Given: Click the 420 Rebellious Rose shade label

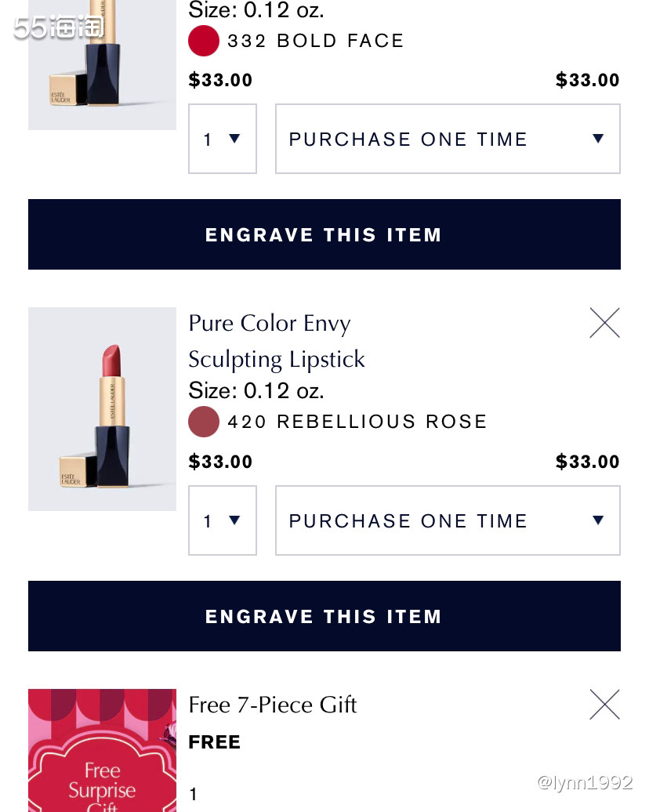Looking at the screenshot, I should [357, 422].
